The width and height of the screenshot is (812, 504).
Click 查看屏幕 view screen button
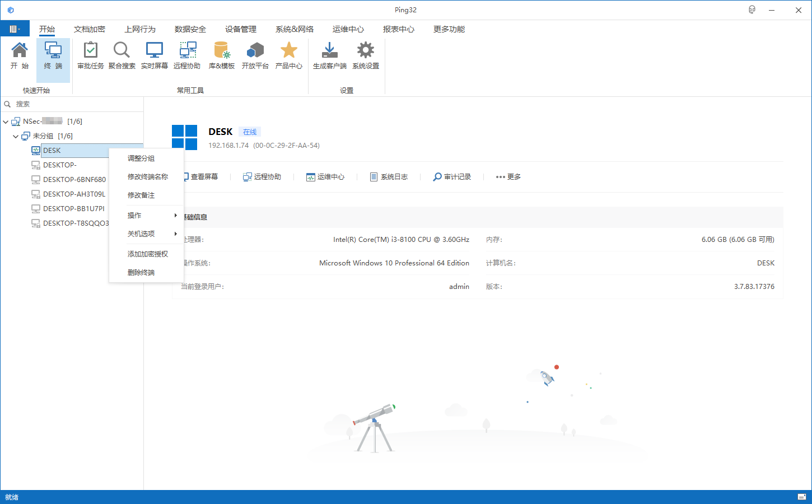(201, 176)
